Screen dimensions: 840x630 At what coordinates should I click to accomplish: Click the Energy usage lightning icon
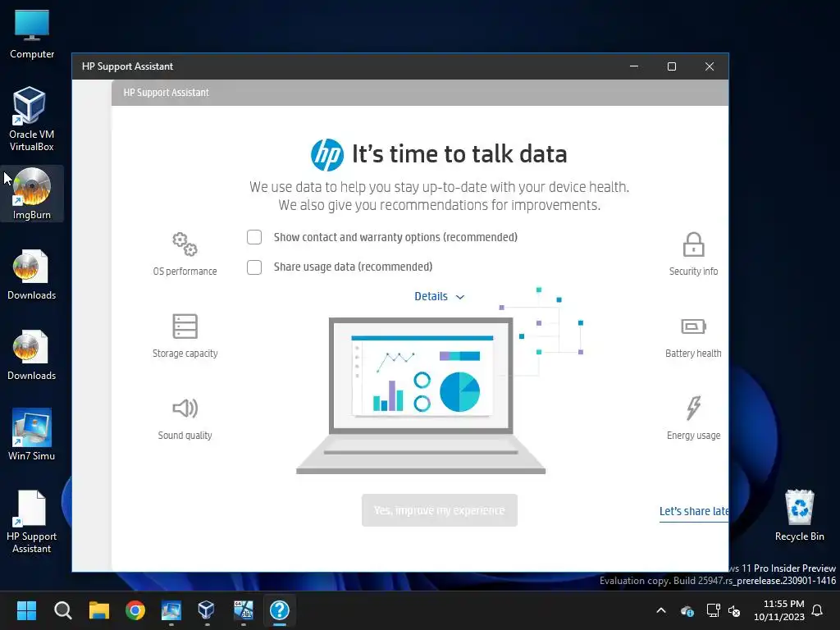coord(693,408)
